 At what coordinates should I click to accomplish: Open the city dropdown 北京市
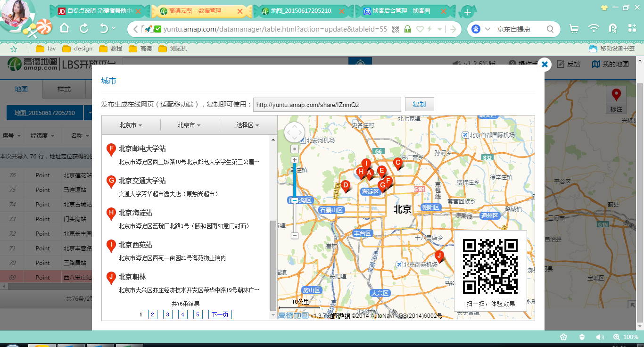[190, 125]
